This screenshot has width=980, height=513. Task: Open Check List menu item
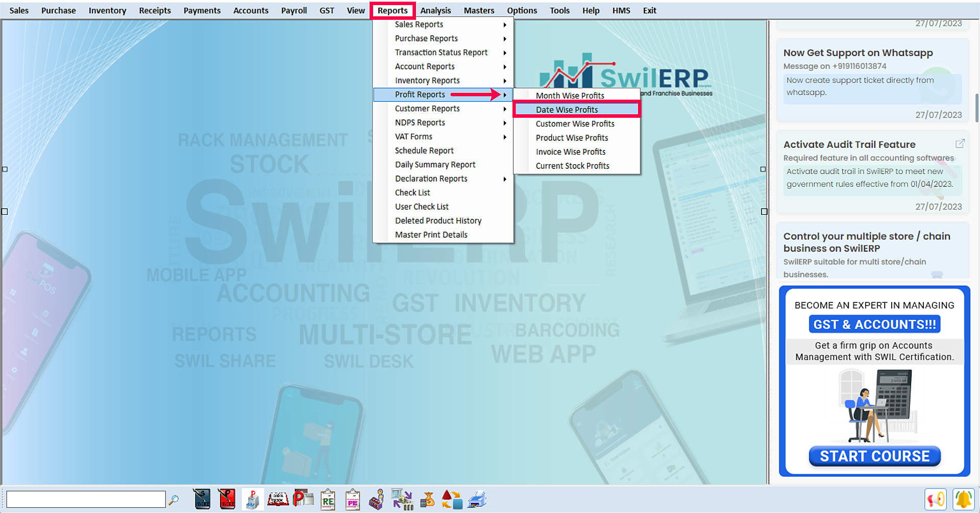[x=443, y=193]
